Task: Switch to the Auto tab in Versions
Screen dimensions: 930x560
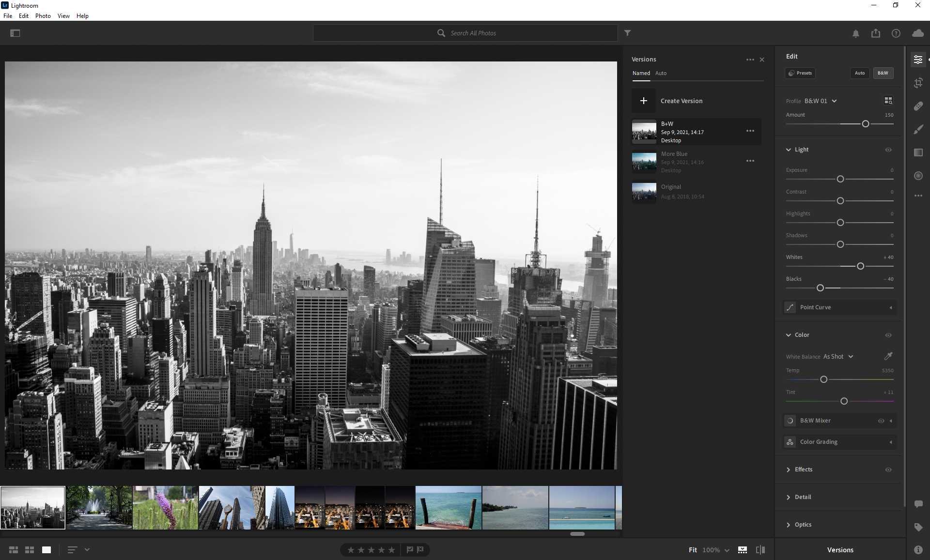Action: (x=661, y=73)
